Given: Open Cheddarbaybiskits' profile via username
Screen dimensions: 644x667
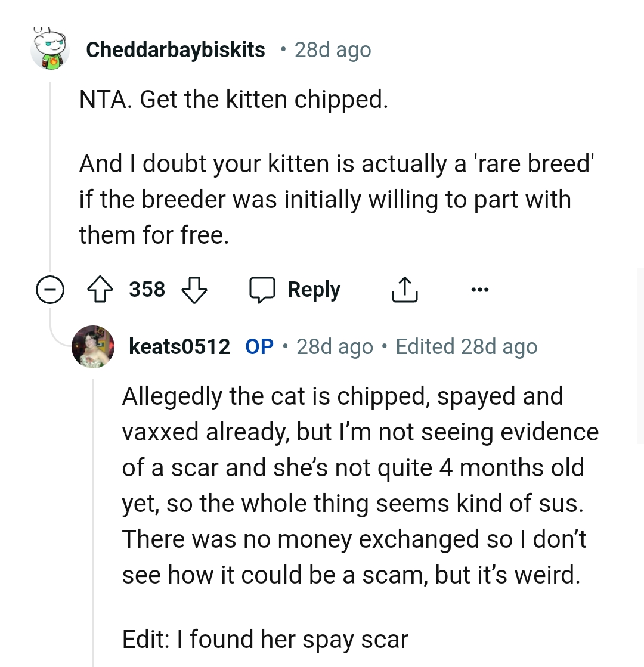Looking at the screenshot, I should pos(177,49).
